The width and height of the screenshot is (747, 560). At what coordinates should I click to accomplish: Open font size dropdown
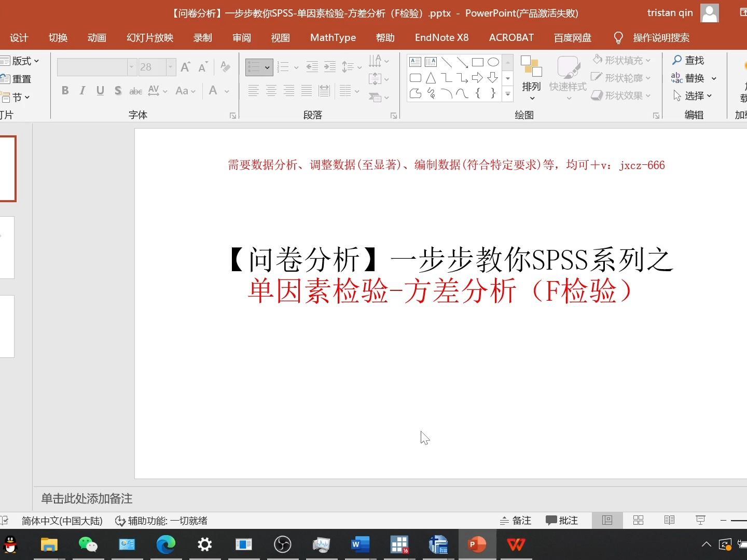coord(170,67)
